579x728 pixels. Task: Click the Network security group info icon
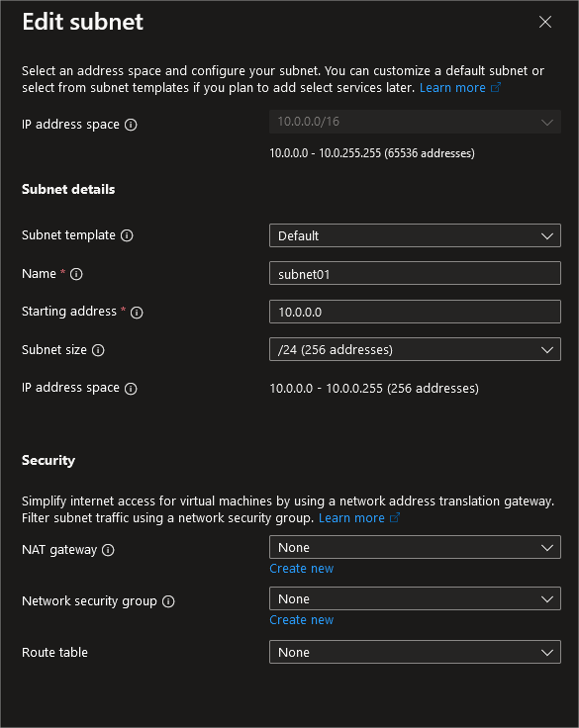(168, 601)
